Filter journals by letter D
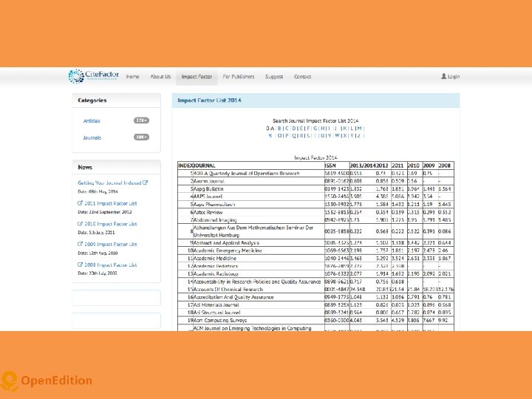This screenshot has height=399, width=532. pos(294,129)
